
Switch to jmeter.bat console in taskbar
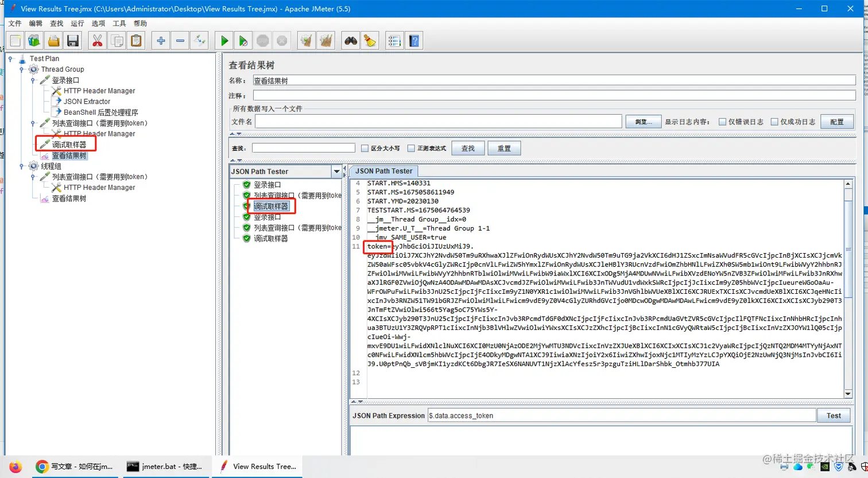point(165,467)
